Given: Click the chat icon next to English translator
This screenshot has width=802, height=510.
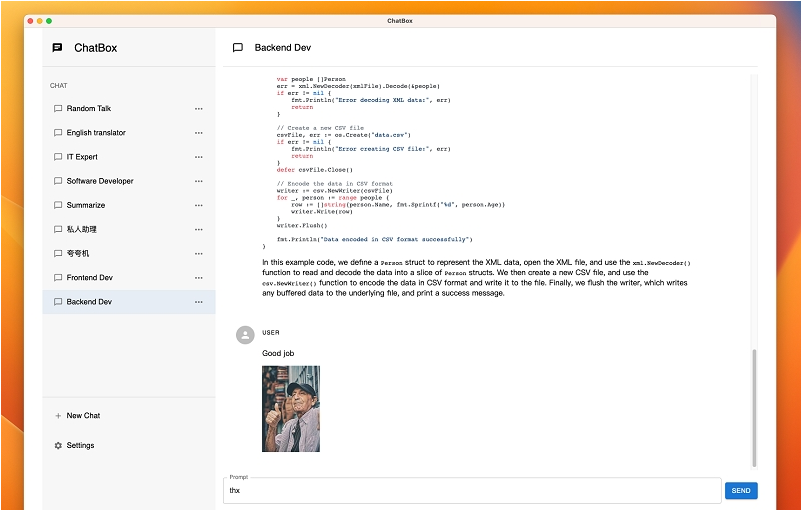Looking at the screenshot, I should pyautogui.click(x=58, y=132).
